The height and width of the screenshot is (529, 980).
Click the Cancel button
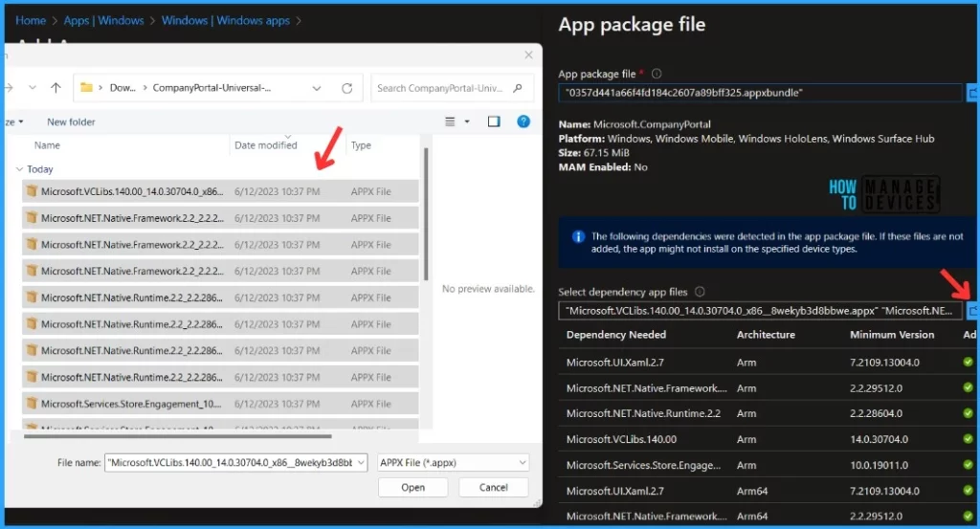[493, 487]
